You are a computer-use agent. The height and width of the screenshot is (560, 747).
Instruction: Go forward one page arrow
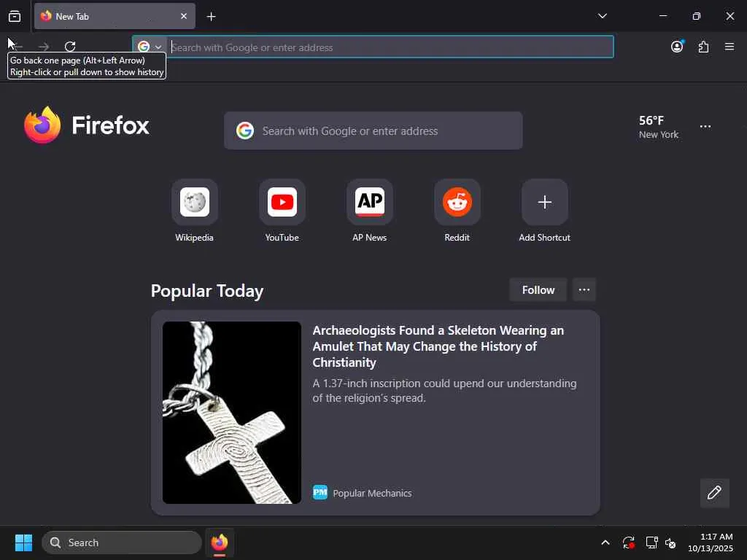(44, 46)
